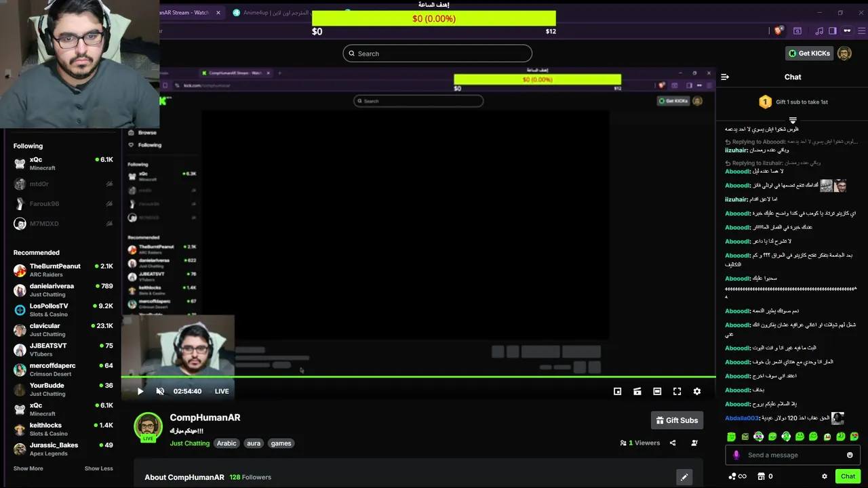Click the Kick search field
The width and height of the screenshot is (868, 488).
tap(437, 54)
